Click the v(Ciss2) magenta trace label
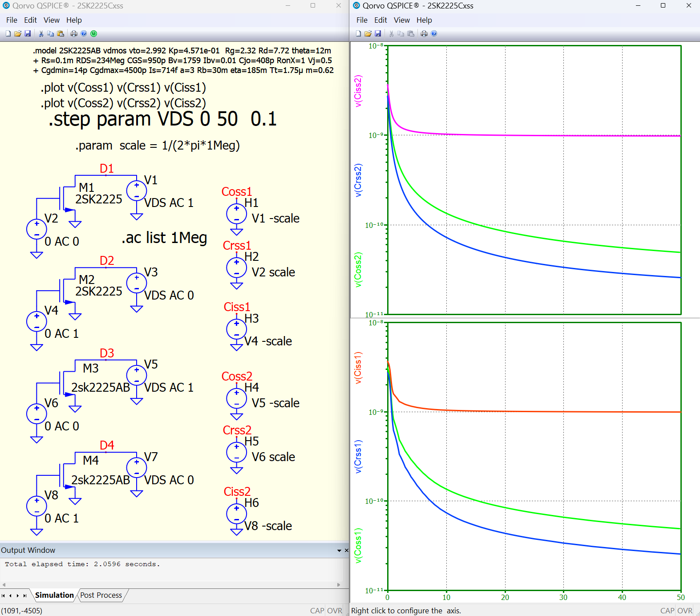The width and height of the screenshot is (700, 616). pos(358,91)
